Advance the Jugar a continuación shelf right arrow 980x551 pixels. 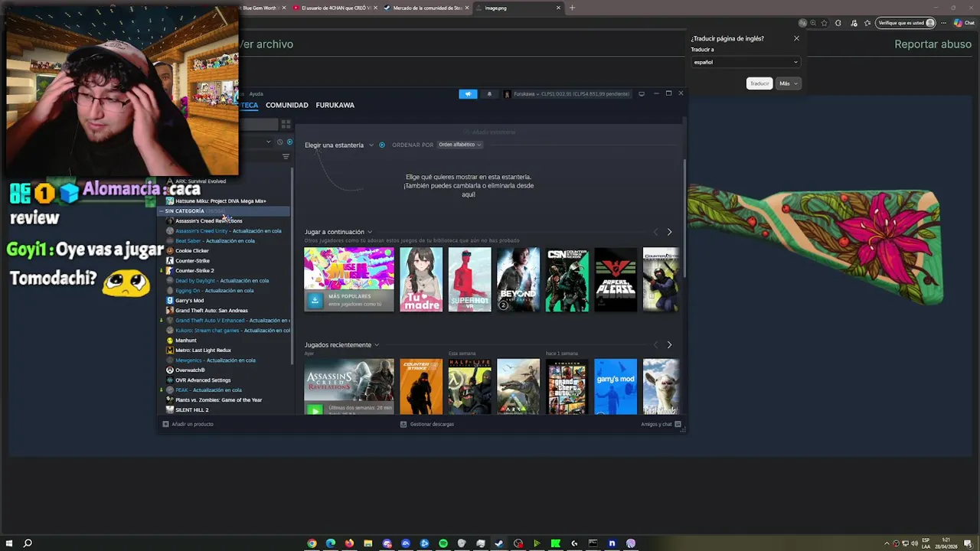669,232
